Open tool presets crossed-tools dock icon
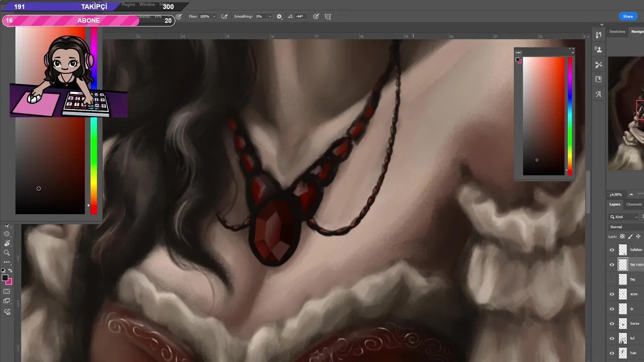Viewport: 644px width, 362px height. (598, 64)
